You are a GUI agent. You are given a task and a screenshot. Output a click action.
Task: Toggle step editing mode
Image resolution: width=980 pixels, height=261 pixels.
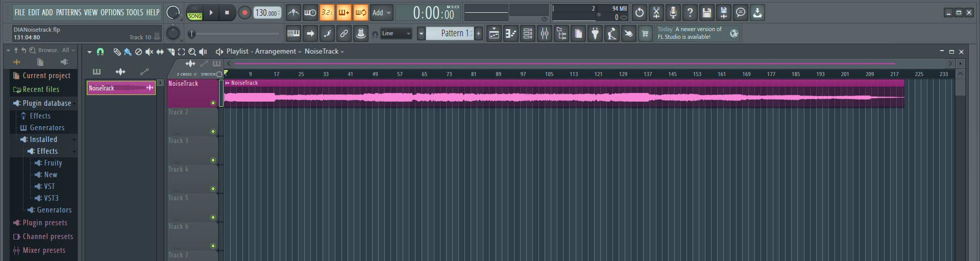[x=327, y=34]
